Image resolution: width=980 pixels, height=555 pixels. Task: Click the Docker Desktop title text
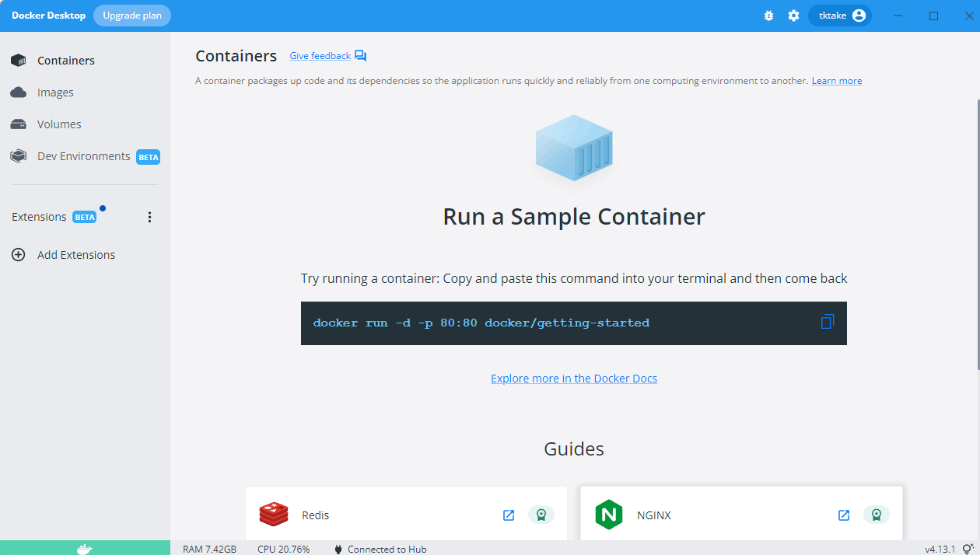(x=48, y=16)
